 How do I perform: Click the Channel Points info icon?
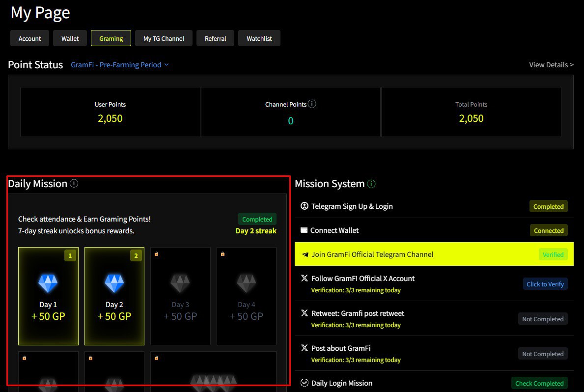pos(312,104)
